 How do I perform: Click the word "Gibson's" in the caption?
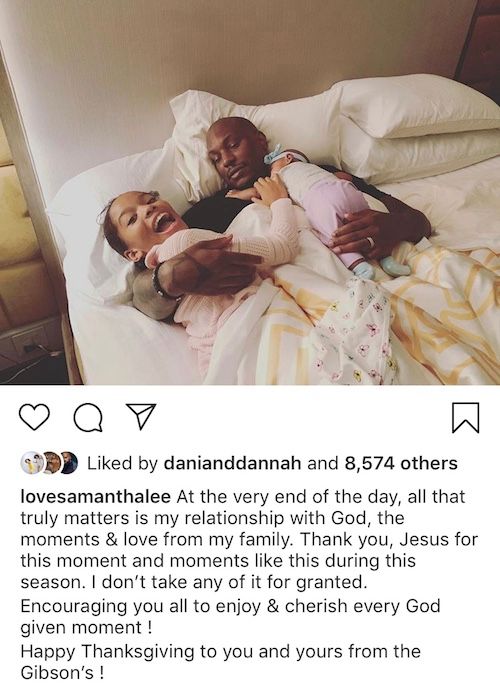pos(57,673)
